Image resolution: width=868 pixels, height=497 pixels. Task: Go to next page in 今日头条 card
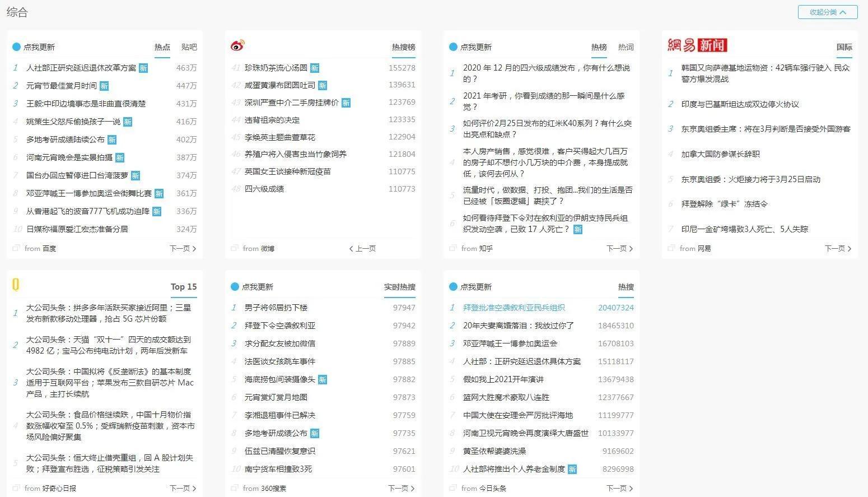point(620,488)
